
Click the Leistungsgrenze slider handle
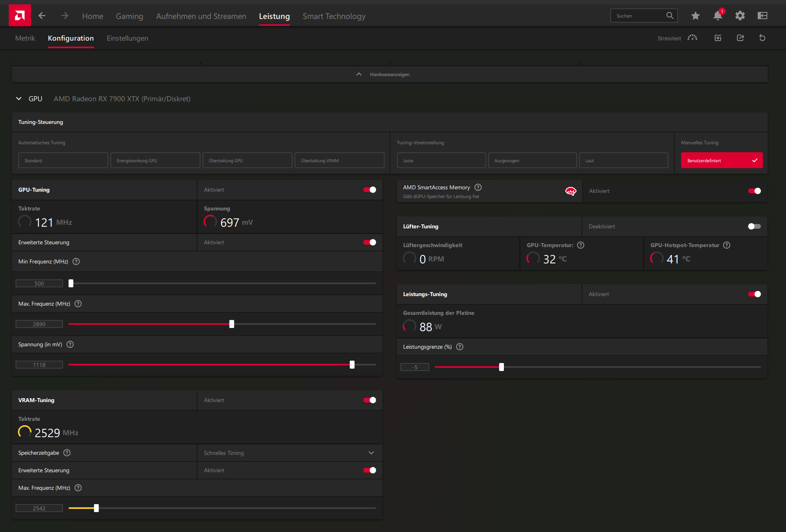tap(501, 367)
